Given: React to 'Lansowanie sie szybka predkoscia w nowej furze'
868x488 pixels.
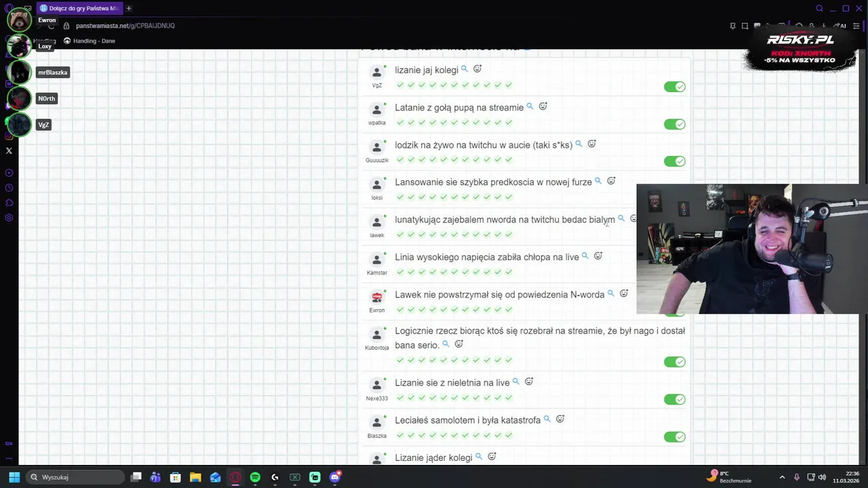Looking at the screenshot, I should [x=611, y=181].
